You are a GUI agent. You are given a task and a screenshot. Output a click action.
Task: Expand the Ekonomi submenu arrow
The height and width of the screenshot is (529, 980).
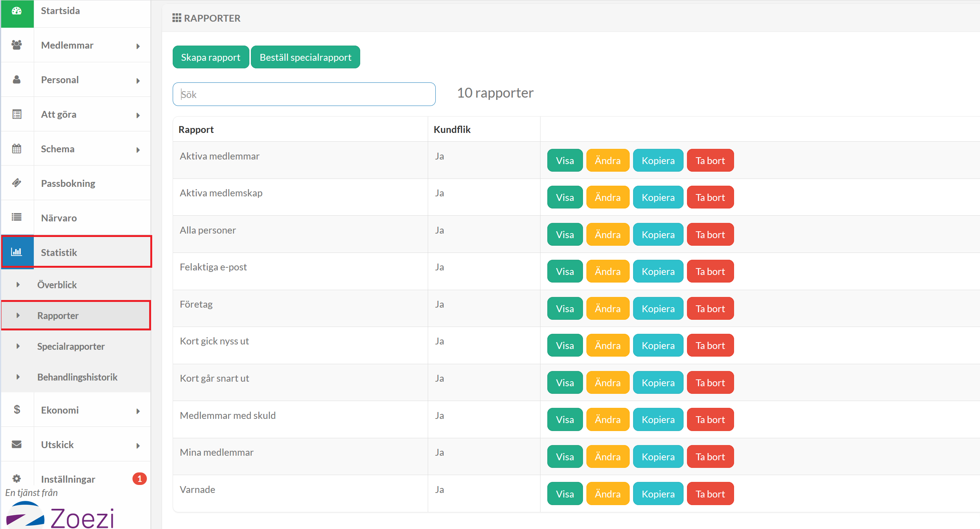coord(138,411)
